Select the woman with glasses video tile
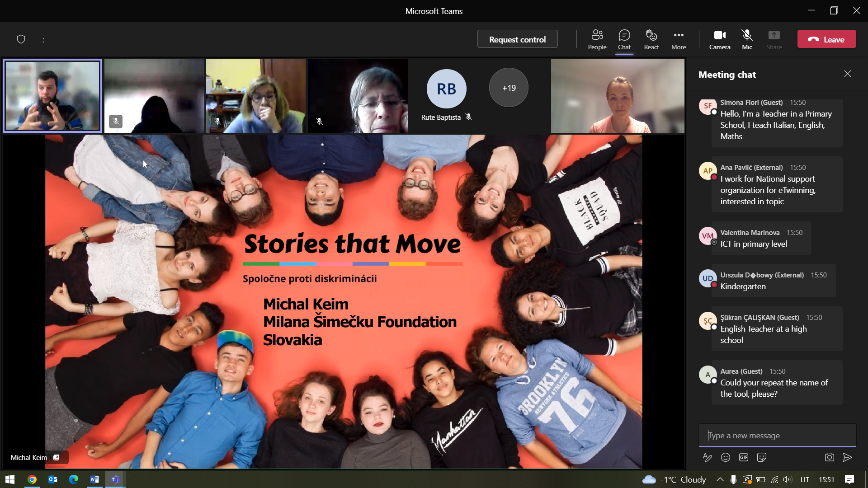The height and width of the screenshot is (488, 868). 256,96
